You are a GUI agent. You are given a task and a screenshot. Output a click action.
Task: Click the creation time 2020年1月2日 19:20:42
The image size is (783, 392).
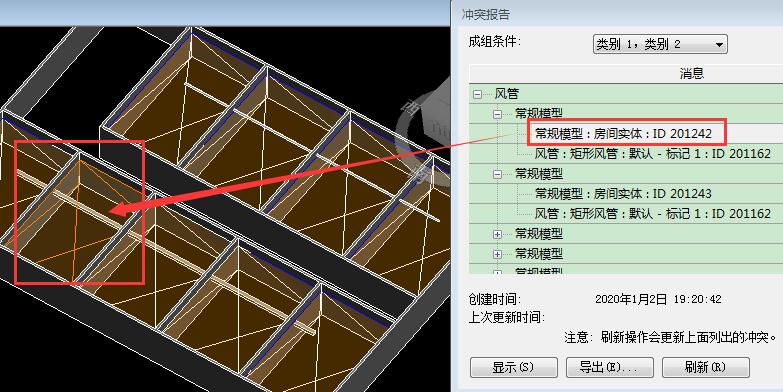pyautogui.click(x=658, y=300)
